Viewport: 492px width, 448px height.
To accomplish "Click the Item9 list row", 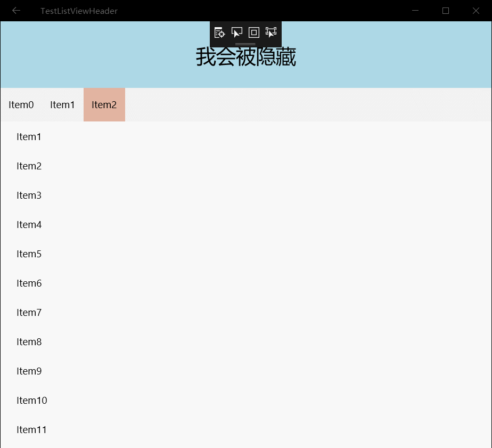I will (x=246, y=371).
